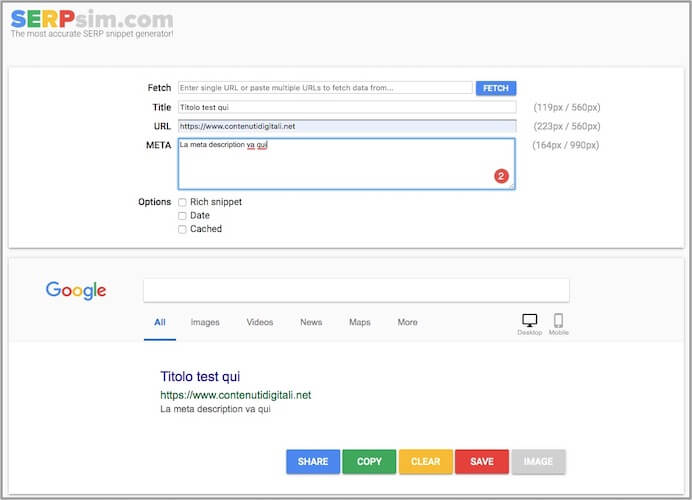Click the Google search box
The height and width of the screenshot is (500, 692).
point(356,290)
